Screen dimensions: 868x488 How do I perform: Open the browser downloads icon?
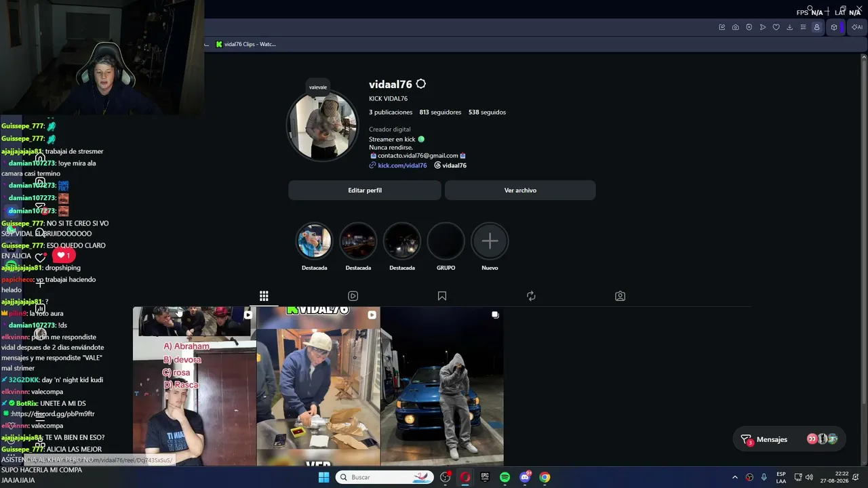(789, 27)
